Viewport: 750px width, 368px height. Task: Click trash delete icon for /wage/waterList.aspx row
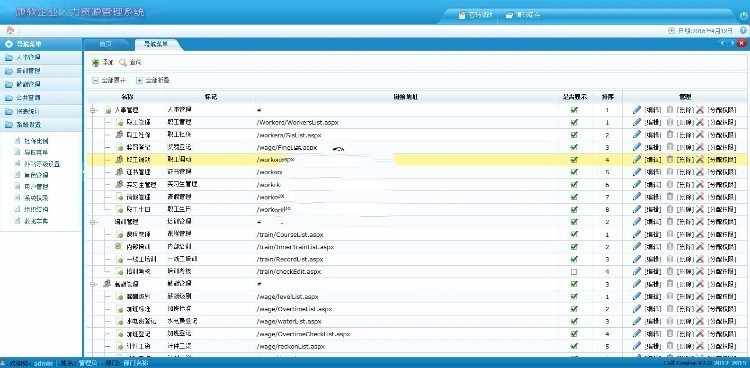670,321
